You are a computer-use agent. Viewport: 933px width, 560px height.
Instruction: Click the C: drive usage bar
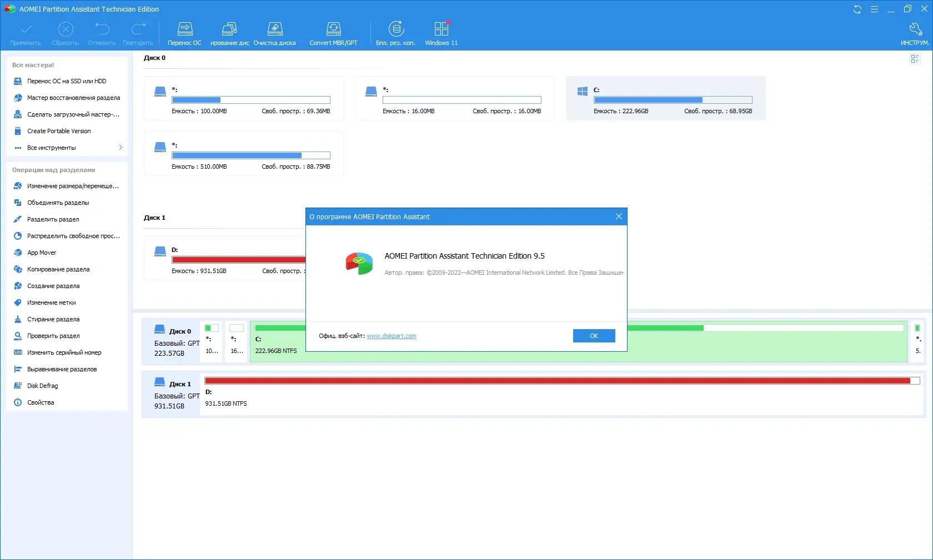tap(673, 100)
